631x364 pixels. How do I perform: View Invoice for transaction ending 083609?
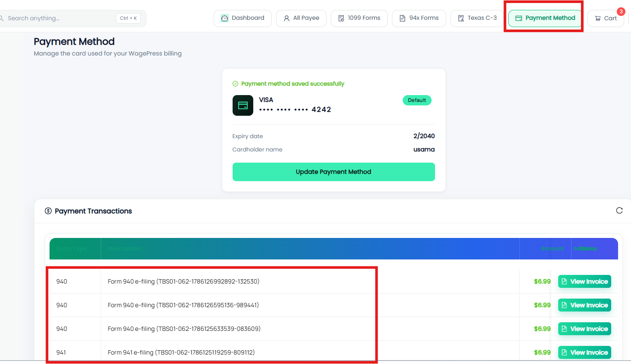click(x=584, y=329)
